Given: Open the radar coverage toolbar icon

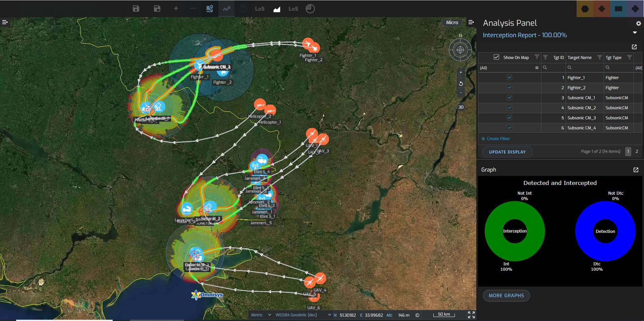Looking at the screenshot, I should click(x=310, y=9).
